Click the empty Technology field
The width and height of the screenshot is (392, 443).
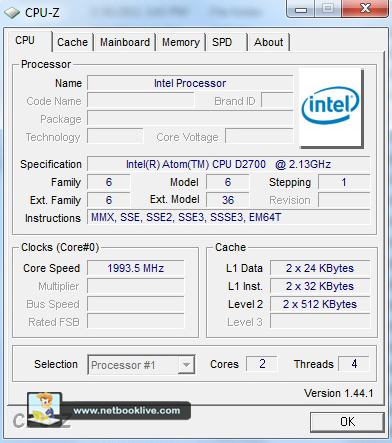(115, 137)
